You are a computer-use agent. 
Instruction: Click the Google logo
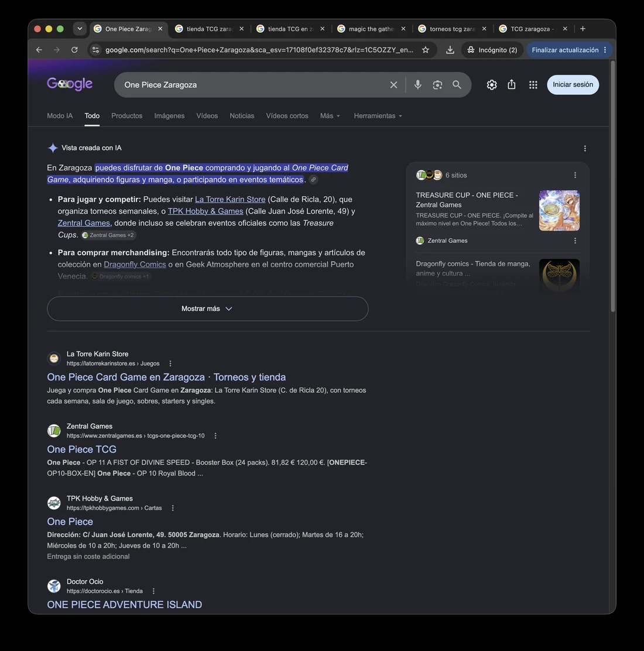pyautogui.click(x=70, y=84)
